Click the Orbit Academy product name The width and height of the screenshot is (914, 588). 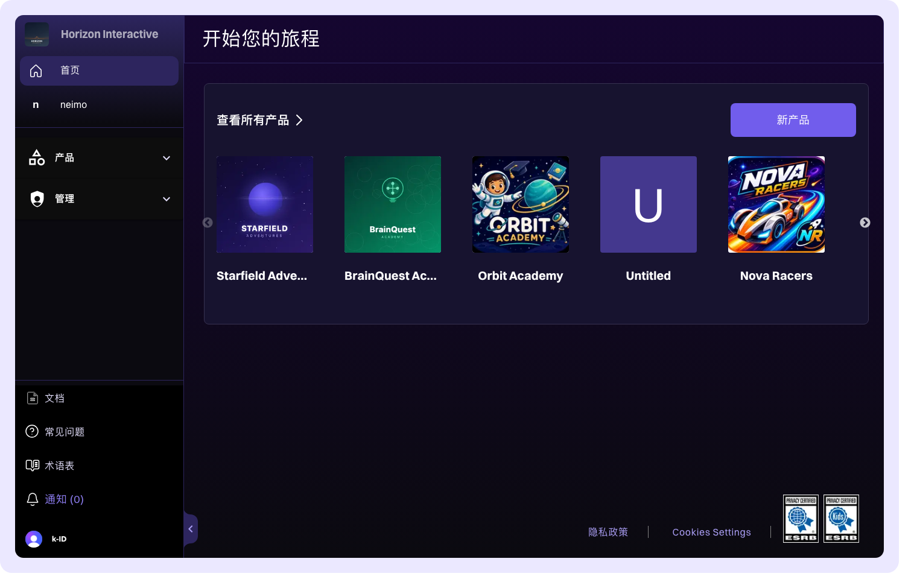coord(521,276)
